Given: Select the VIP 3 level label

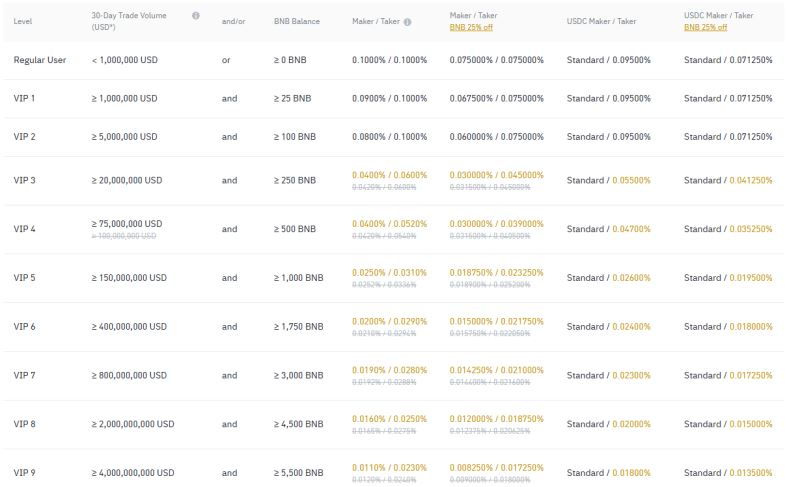Looking at the screenshot, I should (24, 181).
